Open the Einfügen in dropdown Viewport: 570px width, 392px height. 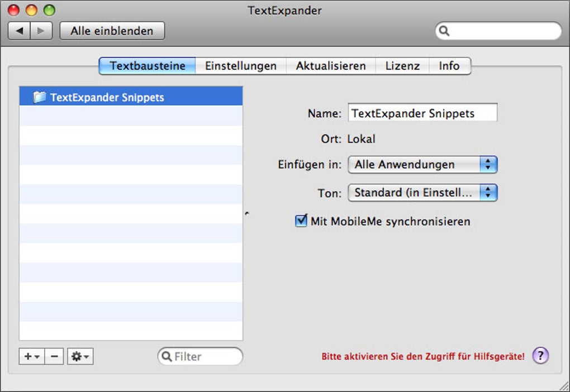coord(422,165)
